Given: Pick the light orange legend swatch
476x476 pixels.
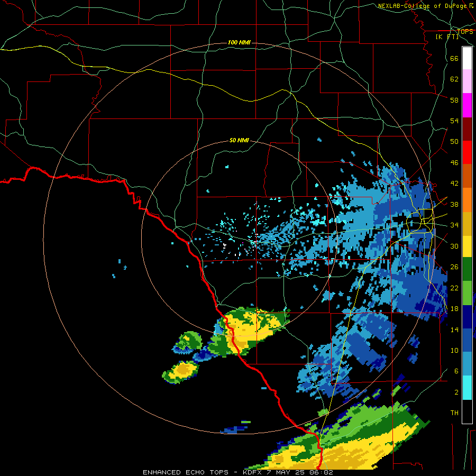Looking at the screenshot, I should pos(467,200).
